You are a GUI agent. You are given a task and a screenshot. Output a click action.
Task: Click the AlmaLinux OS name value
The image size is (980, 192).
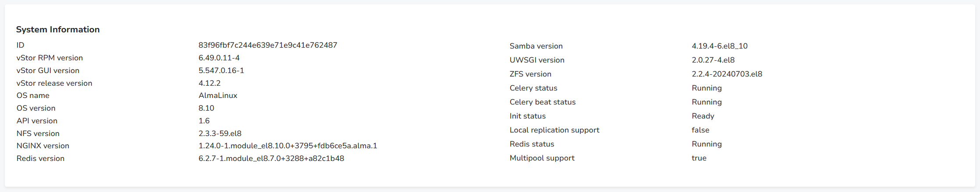point(217,95)
